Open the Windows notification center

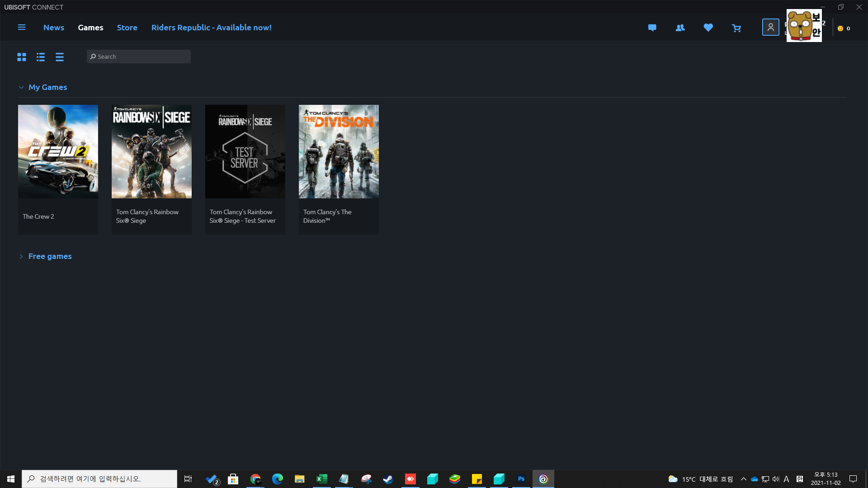[x=853, y=479]
